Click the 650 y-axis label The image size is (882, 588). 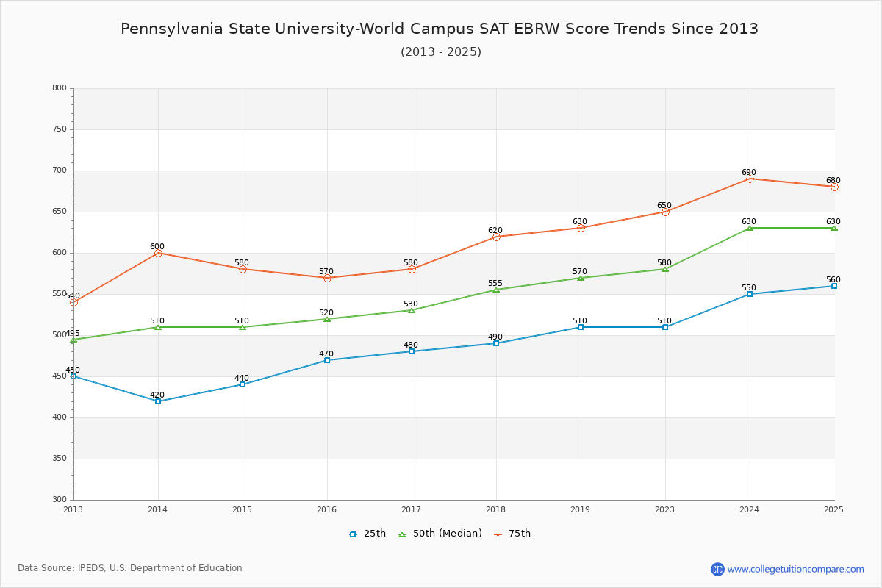click(x=60, y=212)
